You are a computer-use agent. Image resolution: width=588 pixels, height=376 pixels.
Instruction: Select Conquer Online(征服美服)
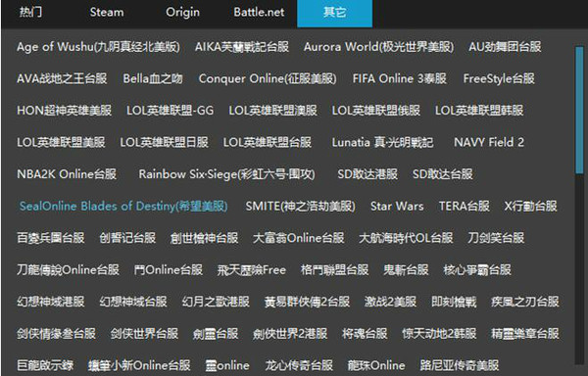point(268,78)
